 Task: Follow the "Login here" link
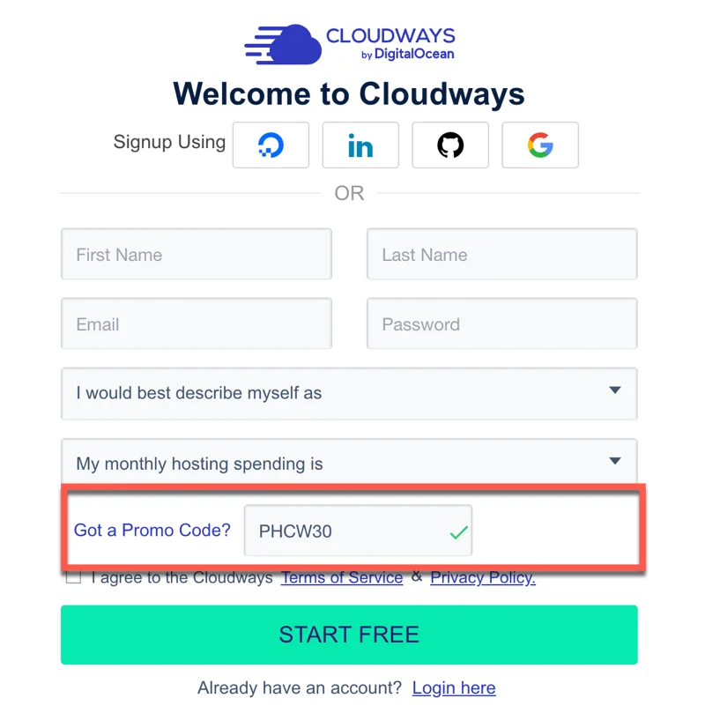pos(454,687)
